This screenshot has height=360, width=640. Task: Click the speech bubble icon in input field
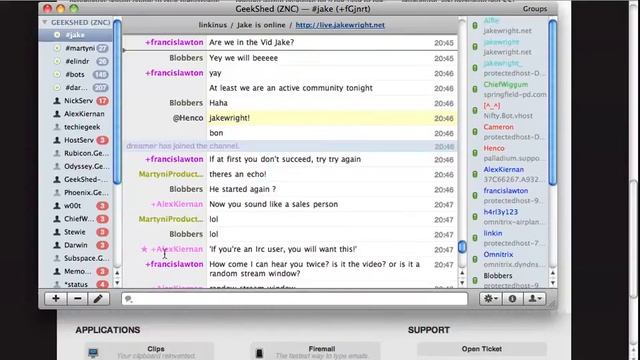[129, 299]
